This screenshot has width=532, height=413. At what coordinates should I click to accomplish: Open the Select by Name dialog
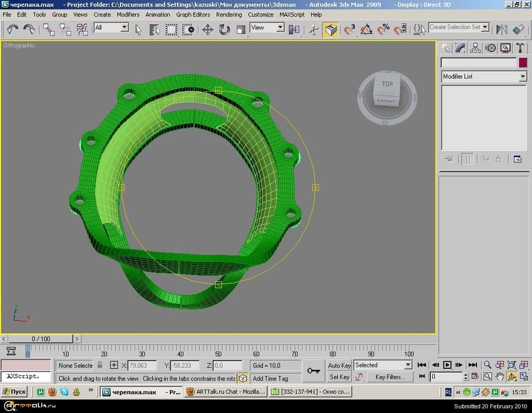(155, 30)
